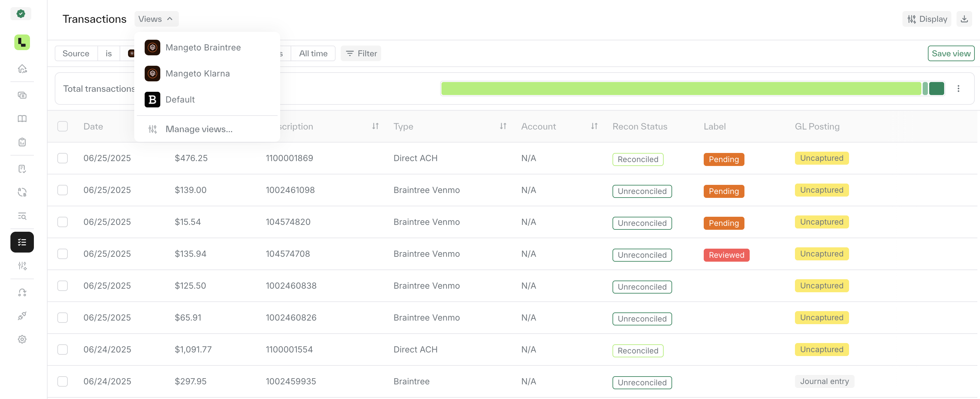This screenshot has height=399, width=980.
Task: Open the All time date range selector
Action: coord(313,54)
